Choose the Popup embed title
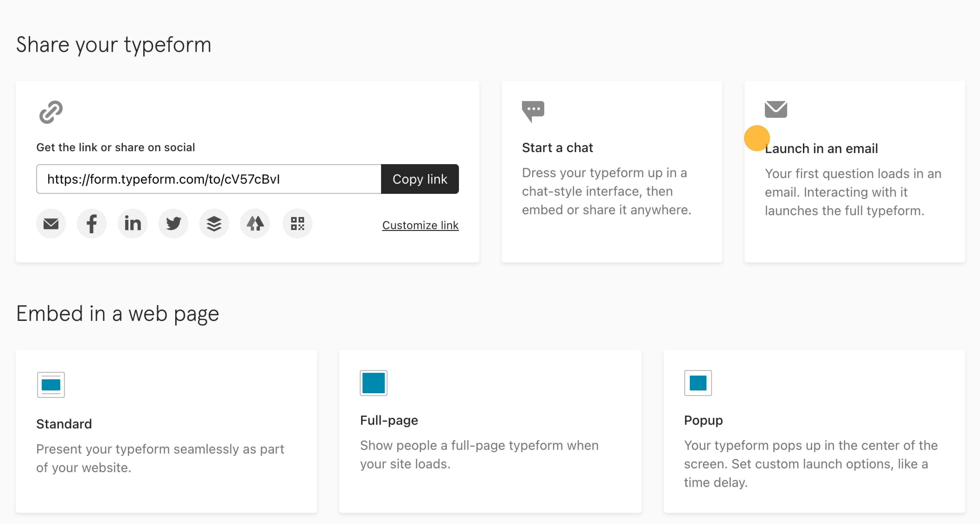980x524 pixels. coord(703,421)
